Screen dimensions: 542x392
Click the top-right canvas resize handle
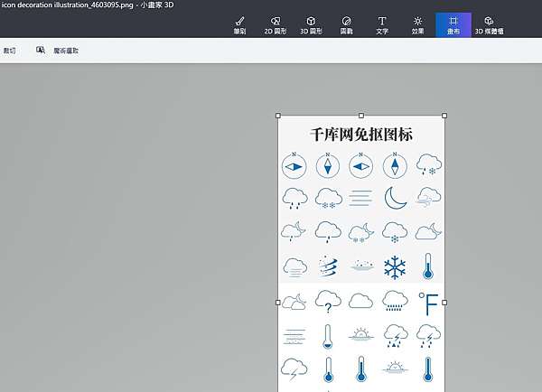click(444, 116)
